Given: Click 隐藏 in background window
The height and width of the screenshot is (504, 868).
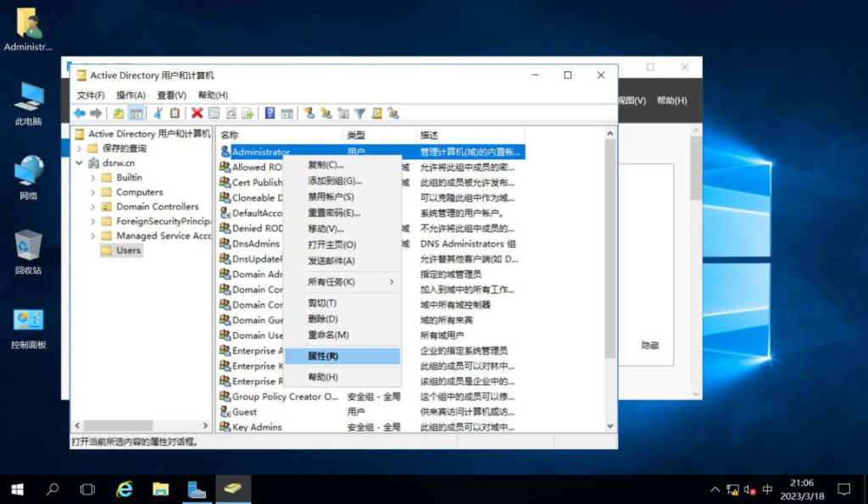Looking at the screenshot, I should click(x=650, y=346).
